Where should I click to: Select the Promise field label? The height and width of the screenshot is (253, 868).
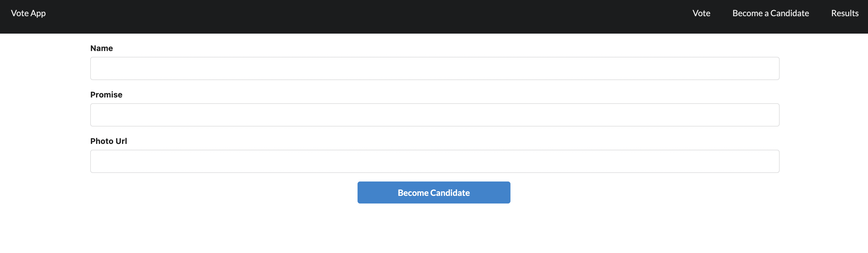click(106, 94)
